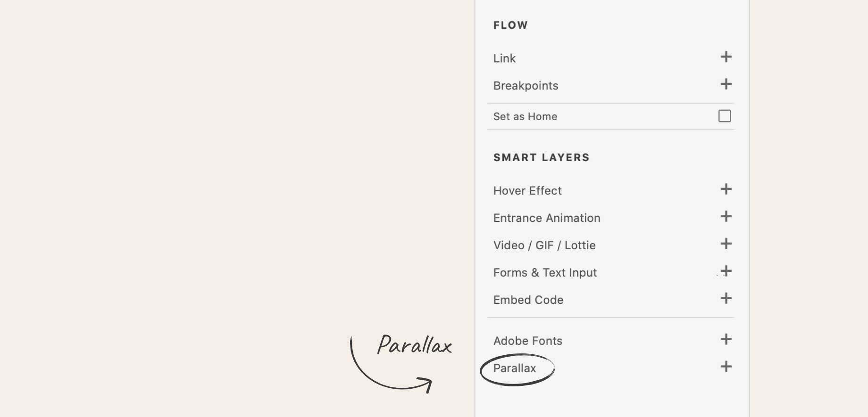This screenshot has height=417, width=868.
Task: Click the Set as Home label
Action: pyautogui.click(x=525, y=116)
